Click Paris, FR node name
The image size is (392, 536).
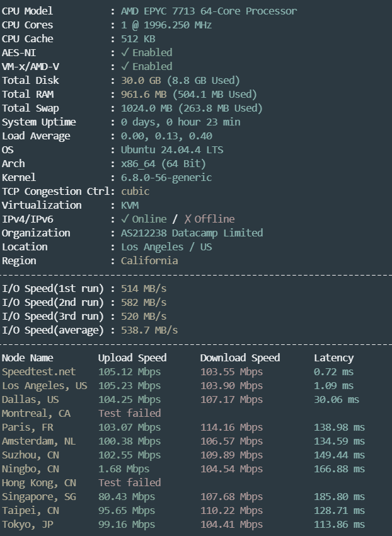tap(27, 428)
